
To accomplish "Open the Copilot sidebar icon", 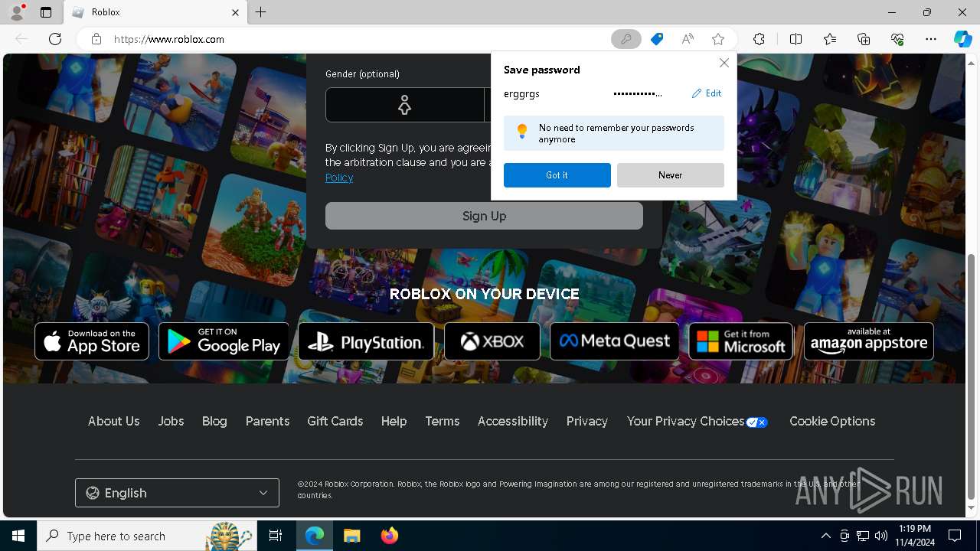I will (x=962, y=39).
